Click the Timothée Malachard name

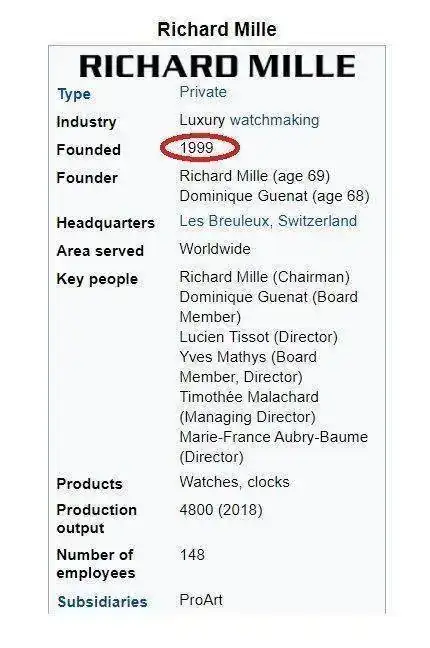click(249, 397)
